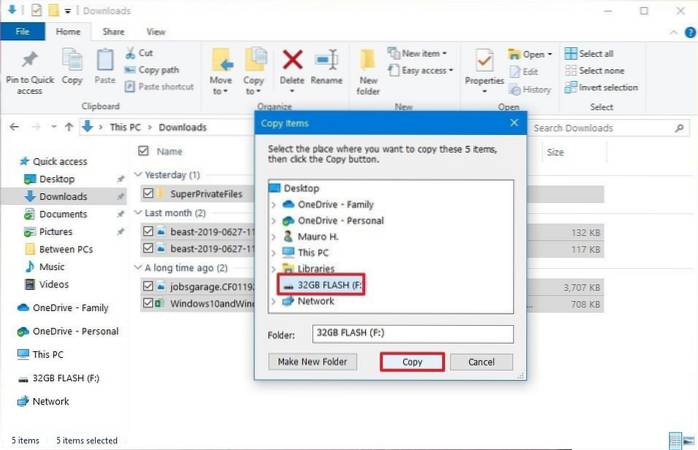The height and width of the screenshot is (450, 698).
Task: Open the Easy access dropdown
Action: [x=421, y=70]
